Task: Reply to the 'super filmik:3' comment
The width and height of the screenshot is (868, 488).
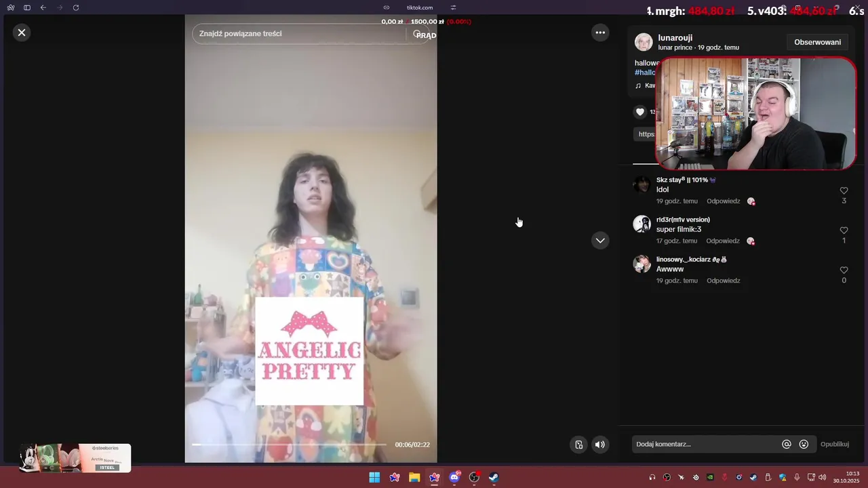Action: (x=723, y=241)
